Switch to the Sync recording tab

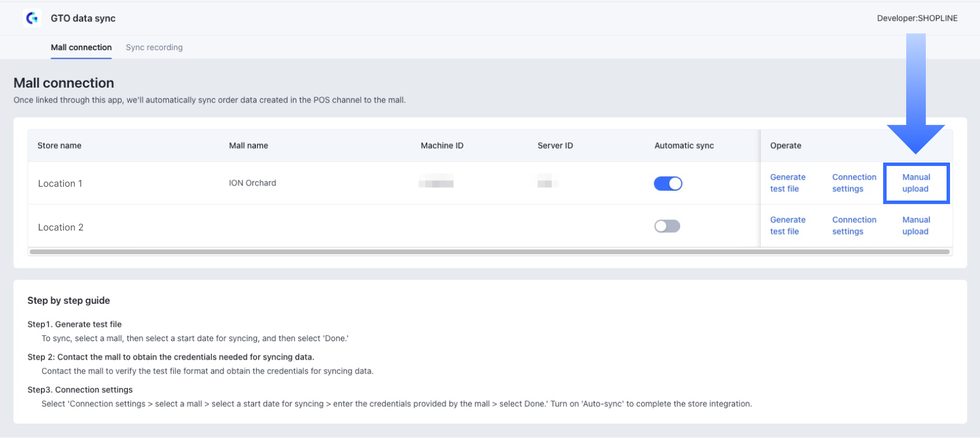tap(154, 47)
